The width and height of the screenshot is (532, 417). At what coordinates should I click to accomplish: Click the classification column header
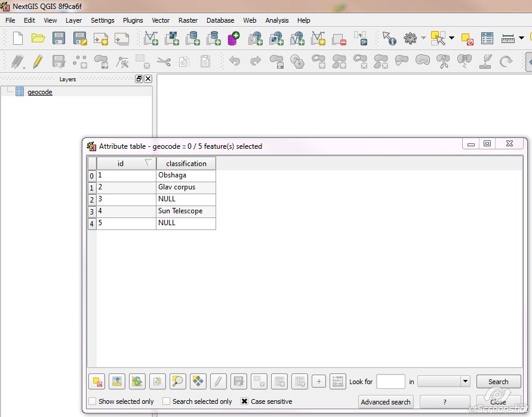click(x=186, y=163)
